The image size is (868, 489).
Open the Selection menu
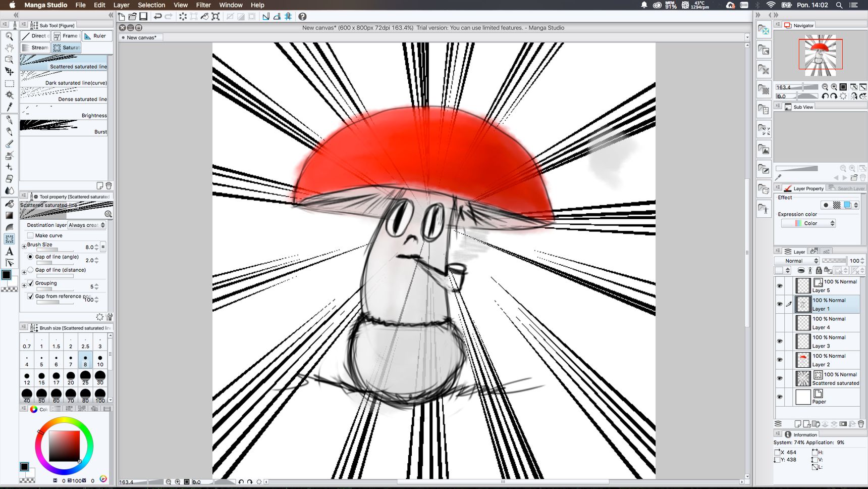click(151, 5)
